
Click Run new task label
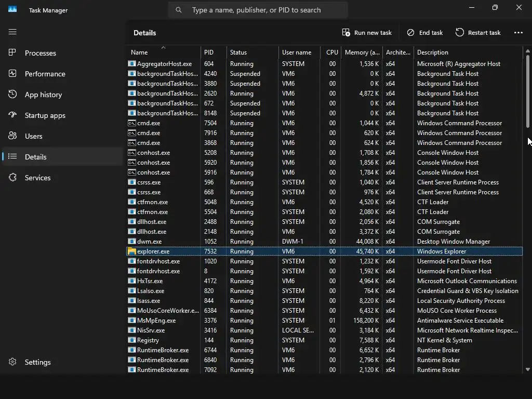point(373,33)
